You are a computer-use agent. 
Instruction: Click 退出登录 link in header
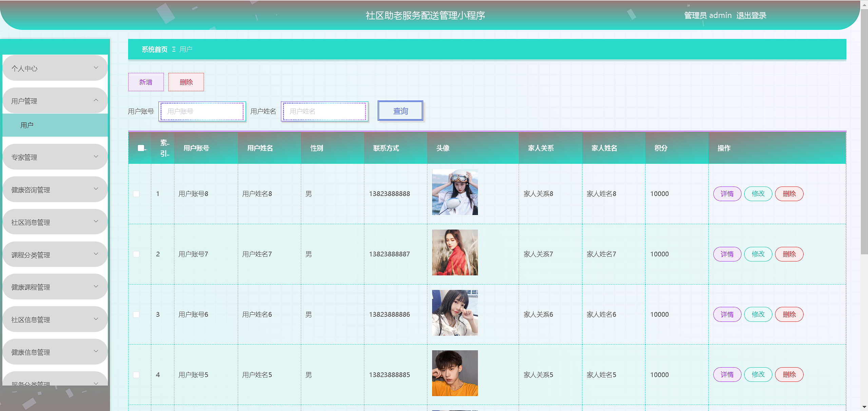pyautogui.click(x=751, y=16)
